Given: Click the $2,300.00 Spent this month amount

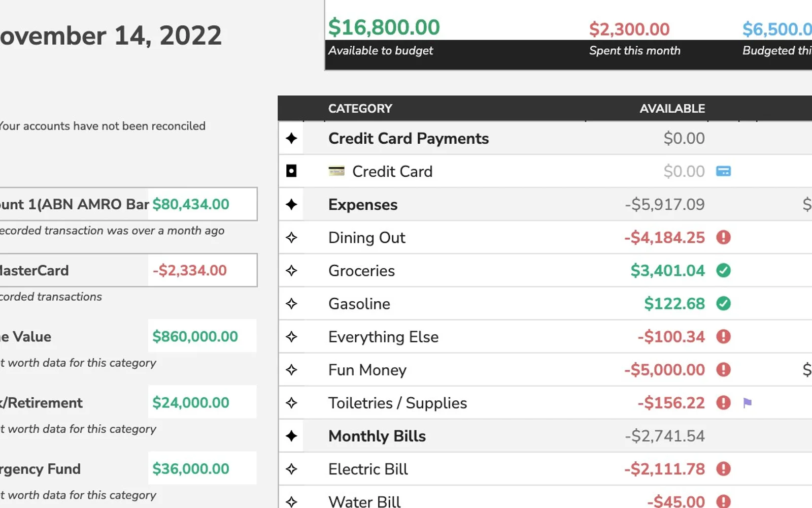Looking at the screenshot, I should pos(629,29).
